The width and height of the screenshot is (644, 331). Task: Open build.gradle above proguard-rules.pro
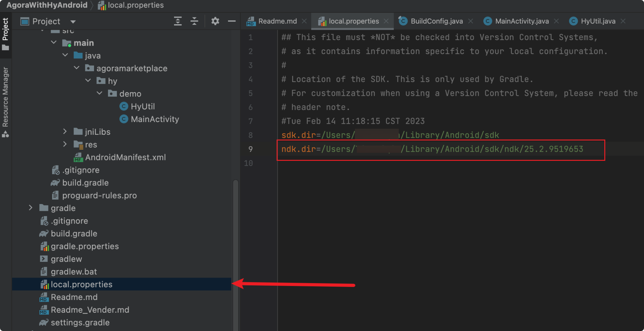[x=85, y=183]
